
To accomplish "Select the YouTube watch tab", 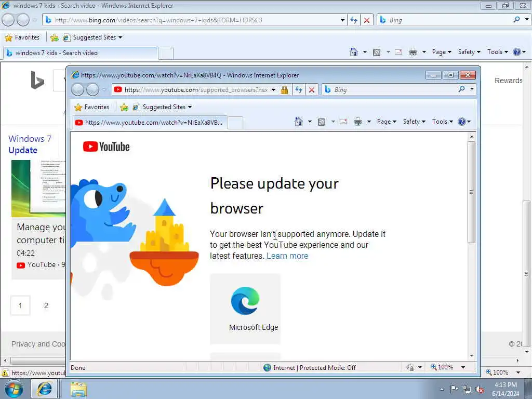I will pos(150,123).
